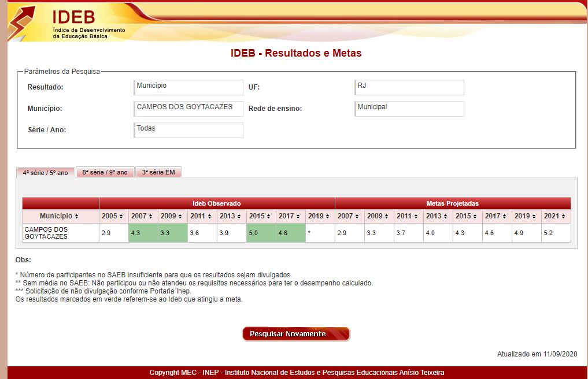This screenshot has width=588, height=379.
Task: Sort by 2011 Ideb Observado column
Action: tap(202, 216)
